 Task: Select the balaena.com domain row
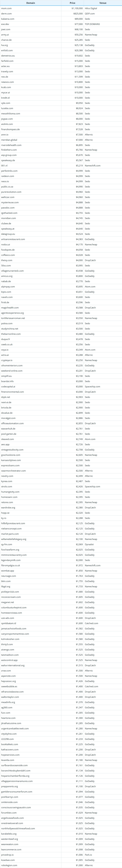61,19
